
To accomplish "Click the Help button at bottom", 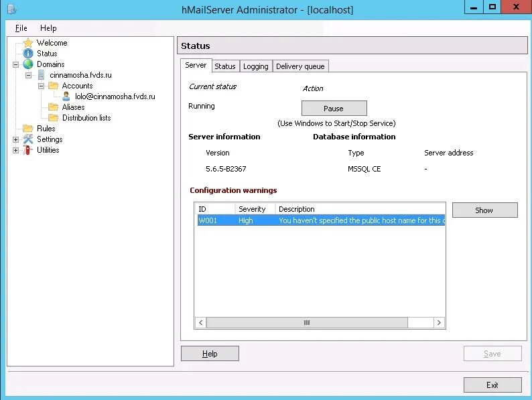I will pyautogui.click(x=210, y=354).
